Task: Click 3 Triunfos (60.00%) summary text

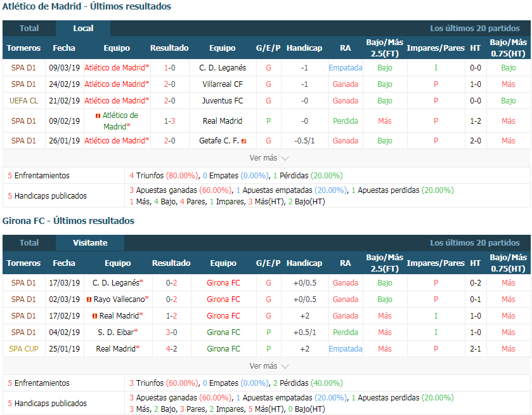Action: pyautogui.click(x=164, y=383)
